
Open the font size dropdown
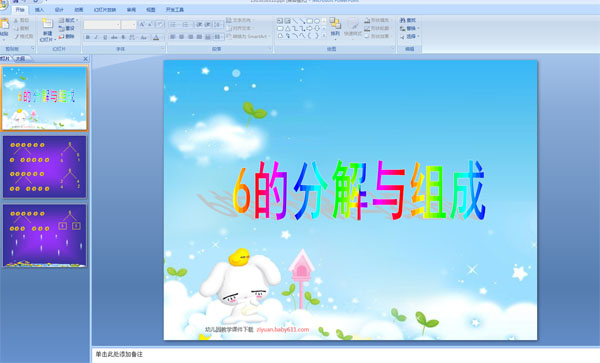tap(134, 25)
